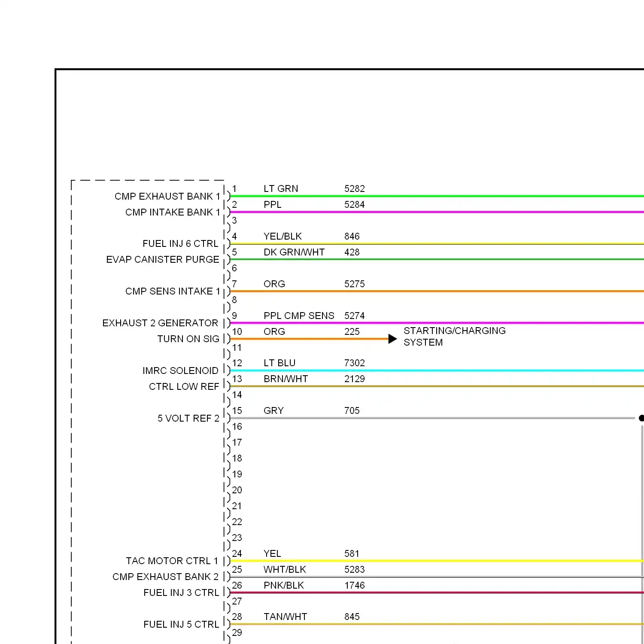
Task: Click connector pin number 20
Action: (x=237, y=490)
